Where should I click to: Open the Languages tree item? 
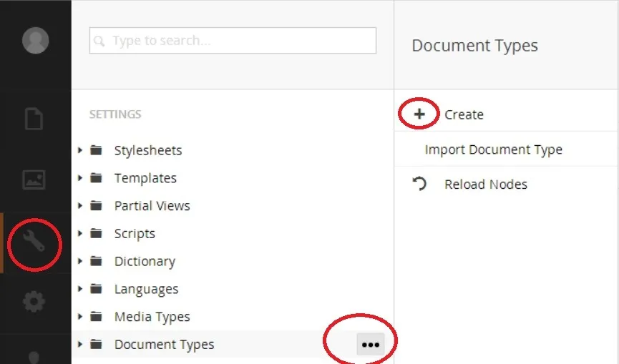[146, 289]
